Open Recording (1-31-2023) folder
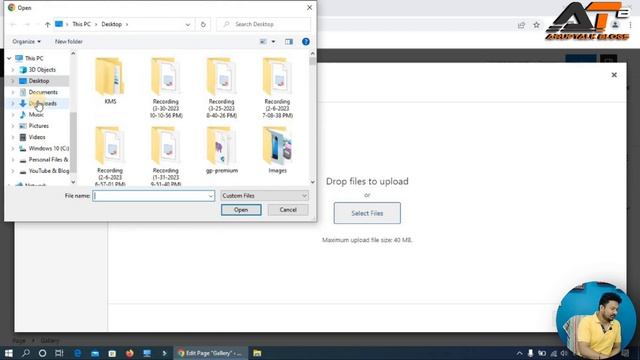The height and width of the screenshot is (360, 640). [x=166, y=156]
